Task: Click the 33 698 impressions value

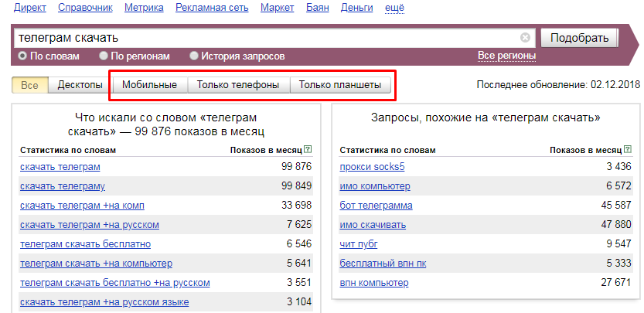Action: click(x=297, y=205)
